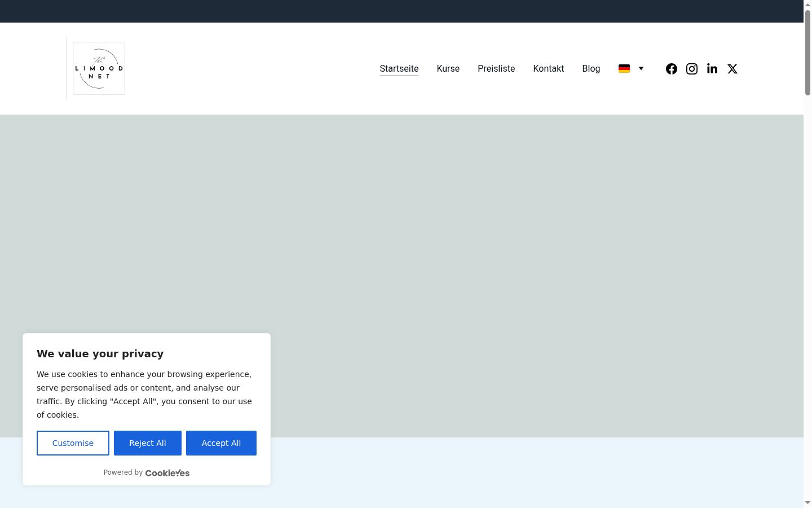This screenshot has height=508, width=812.
Task: Click the scrollbar up arrow
Action: [x=807, y=5]
